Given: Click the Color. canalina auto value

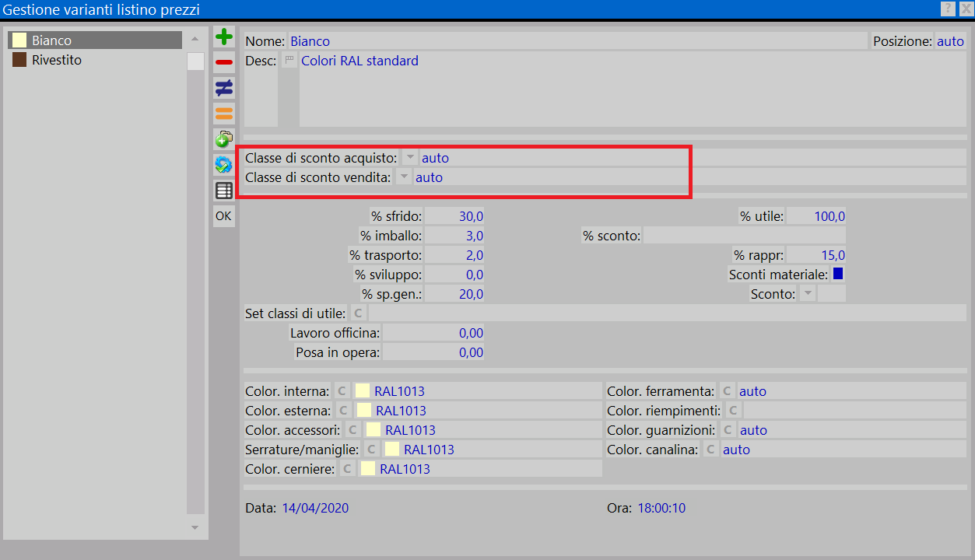Looking at the screenshot, I should click(x=736, y=450).
